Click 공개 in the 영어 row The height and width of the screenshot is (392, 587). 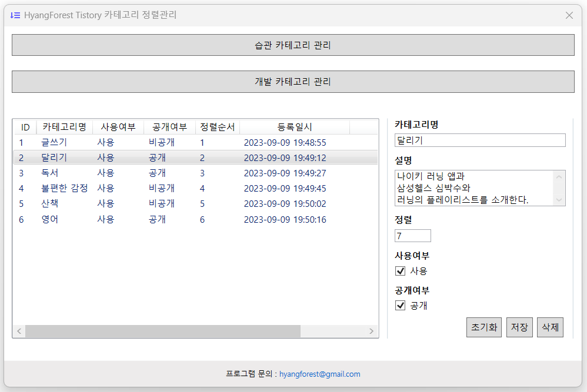[157, 219]
